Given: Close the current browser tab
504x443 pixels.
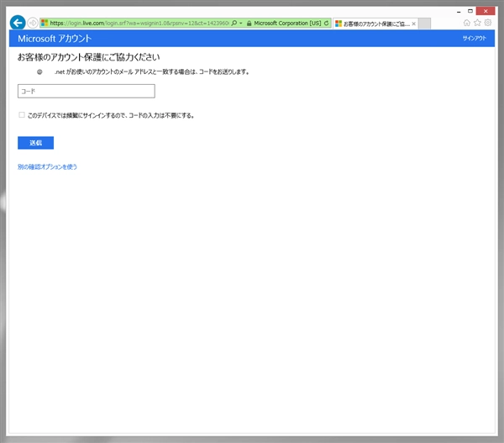Looking at the screenshot, I should [x=413, y=24].
